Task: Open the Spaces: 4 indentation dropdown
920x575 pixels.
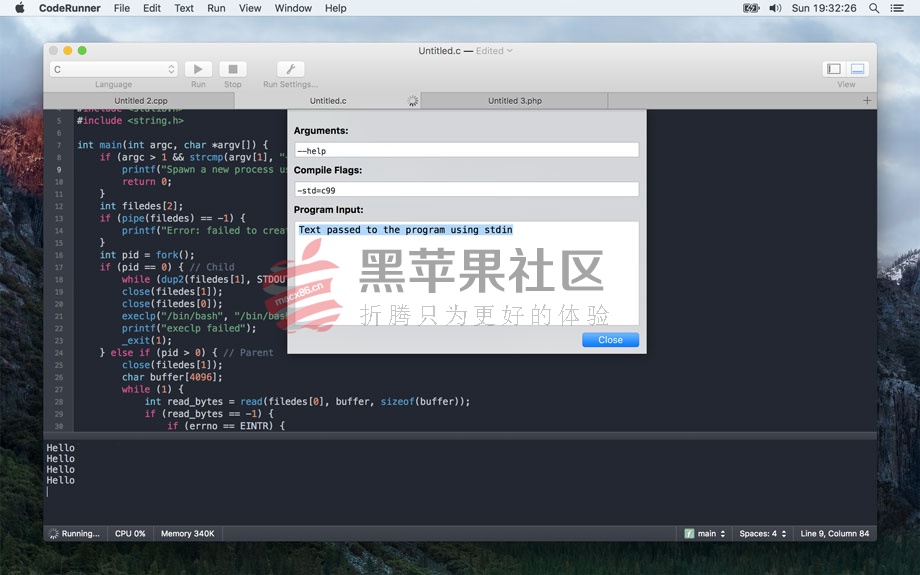Action: (762, 533)
